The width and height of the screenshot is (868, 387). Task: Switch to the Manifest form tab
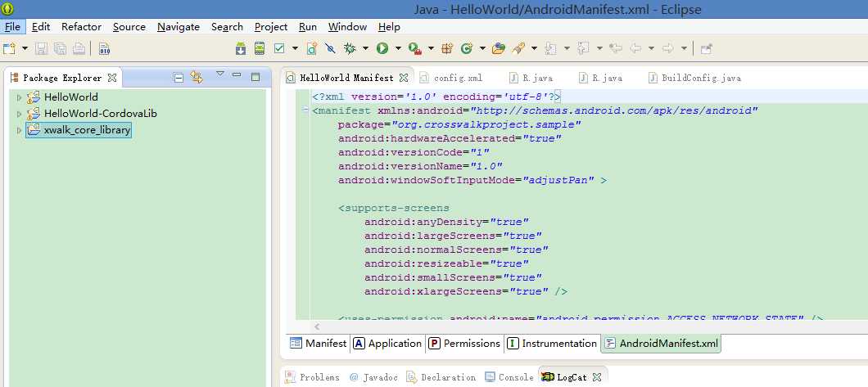319,344
